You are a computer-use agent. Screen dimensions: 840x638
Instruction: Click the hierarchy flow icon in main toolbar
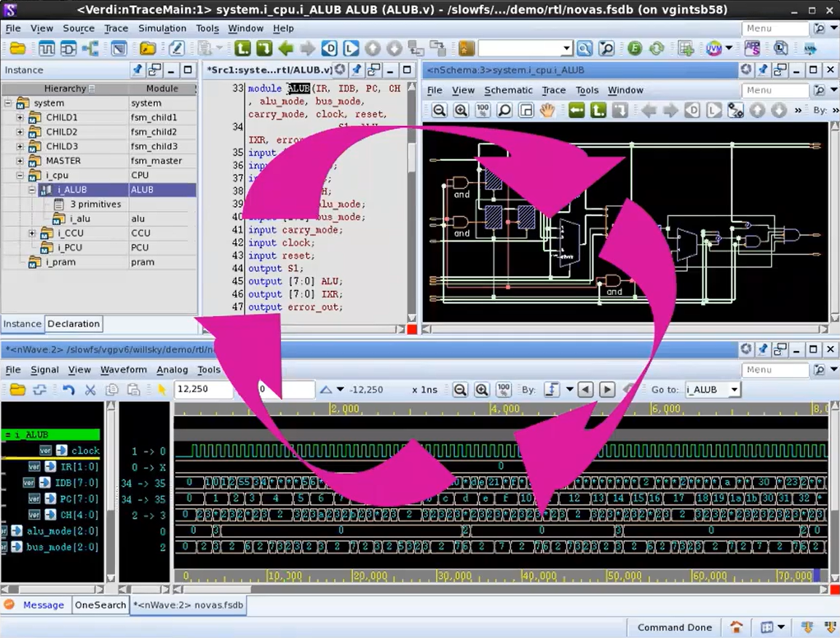pyautogui.click(x=90, y=49)
